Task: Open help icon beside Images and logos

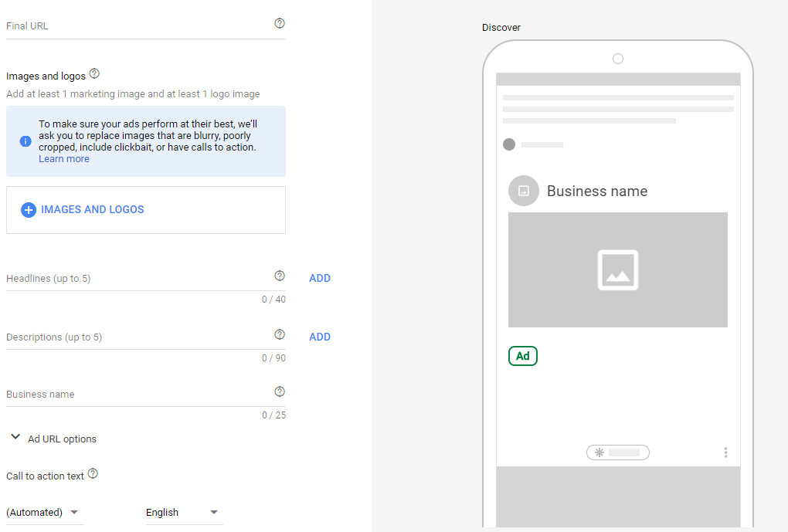Action: pyautogui.click(x=94, y=74)
